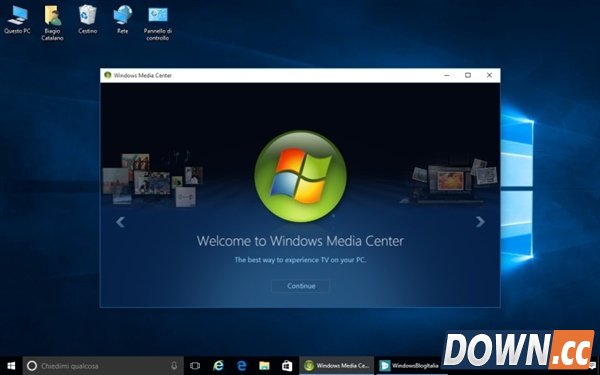Viewport: 600px width, 375px height.
Task: Close the Windows Media Center window
Action: 489,75
